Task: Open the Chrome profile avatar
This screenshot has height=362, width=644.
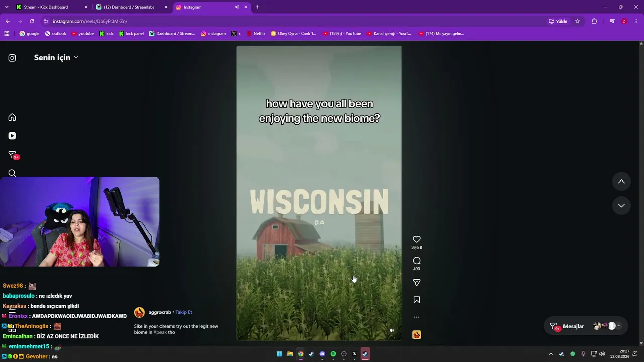Action: pyautogui.click(x=624, y=21)
